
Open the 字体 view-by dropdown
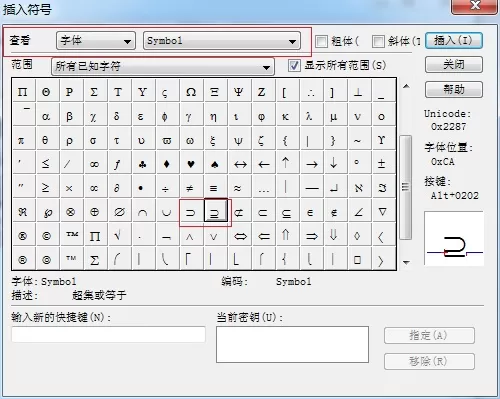click(96, 41)
